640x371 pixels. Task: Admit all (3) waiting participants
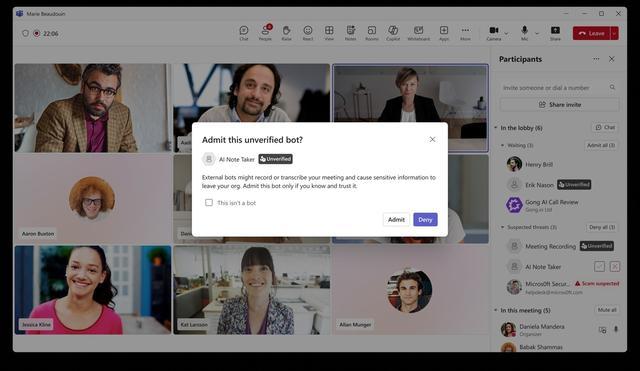pyautogui.click(x=601, y=145)
